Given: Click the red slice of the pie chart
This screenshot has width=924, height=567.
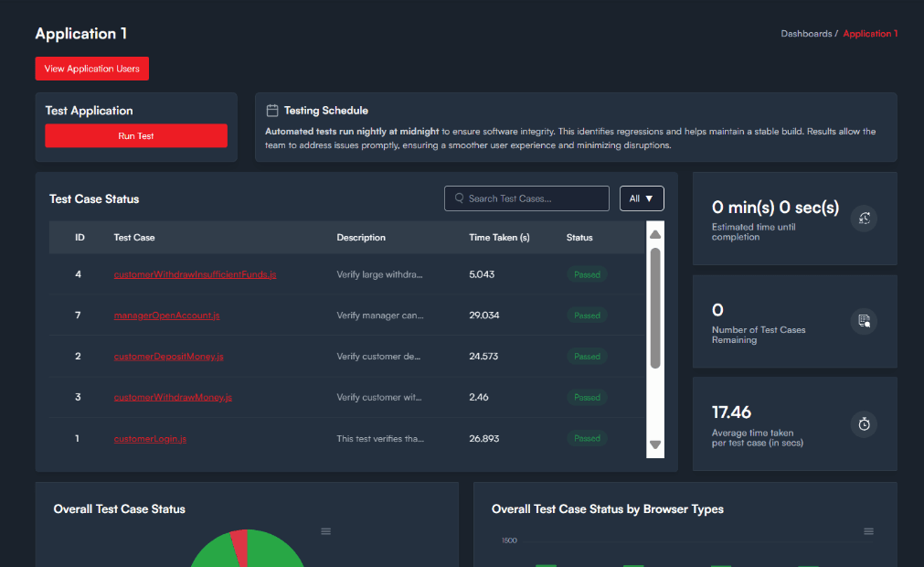Looking at the screenshot, I should [x=239, y=545].
